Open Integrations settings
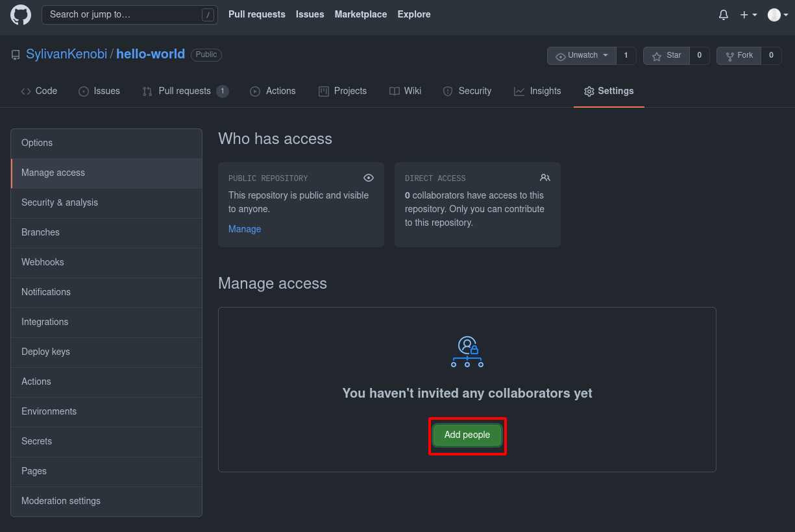This screenshot has width=795, height=532. pos(106,322)
